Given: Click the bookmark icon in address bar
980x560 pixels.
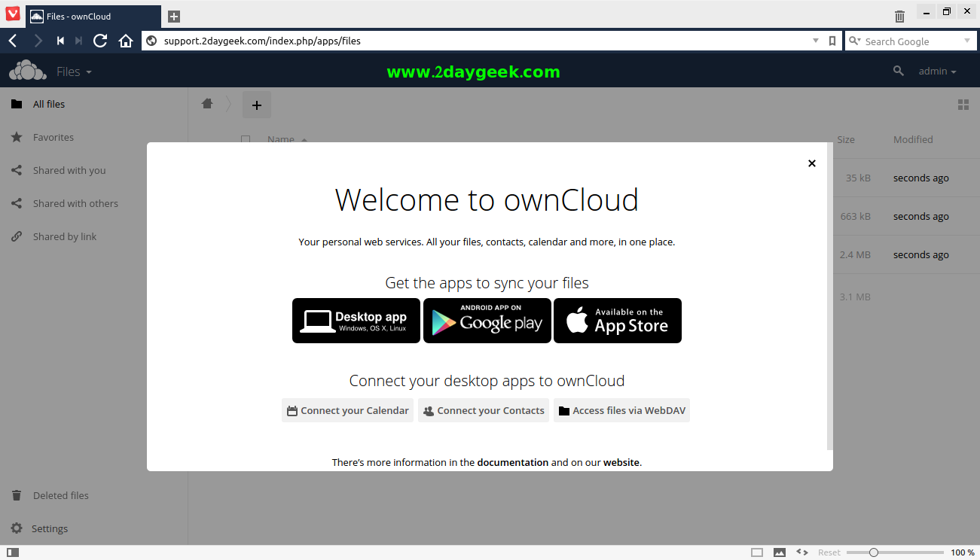Looking at the screenshot, I should [832, 41].
